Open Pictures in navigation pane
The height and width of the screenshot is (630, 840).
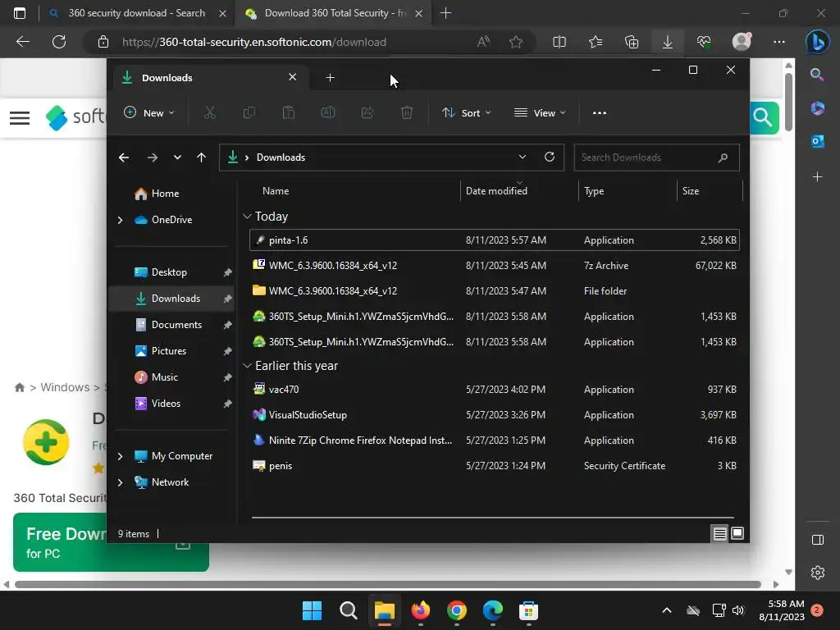pos(169,351)
